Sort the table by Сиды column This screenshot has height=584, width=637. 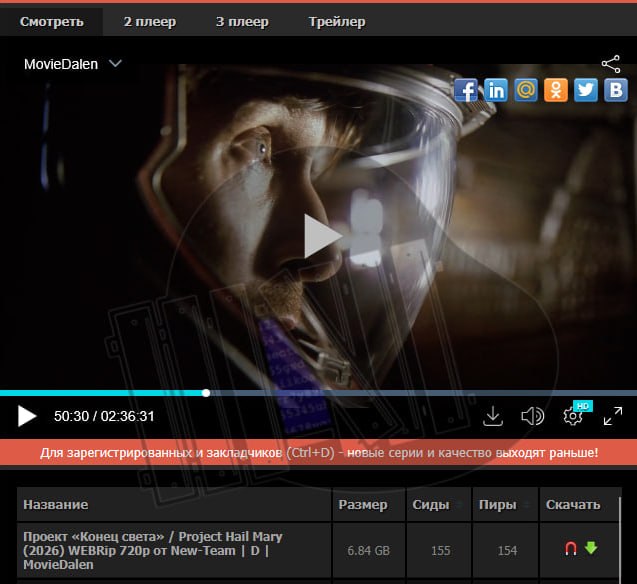pos(431,505)
